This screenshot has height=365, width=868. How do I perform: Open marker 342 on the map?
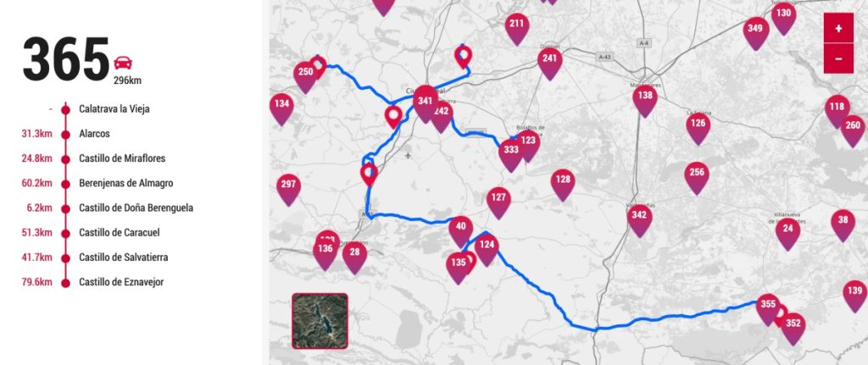coord(639,220)
